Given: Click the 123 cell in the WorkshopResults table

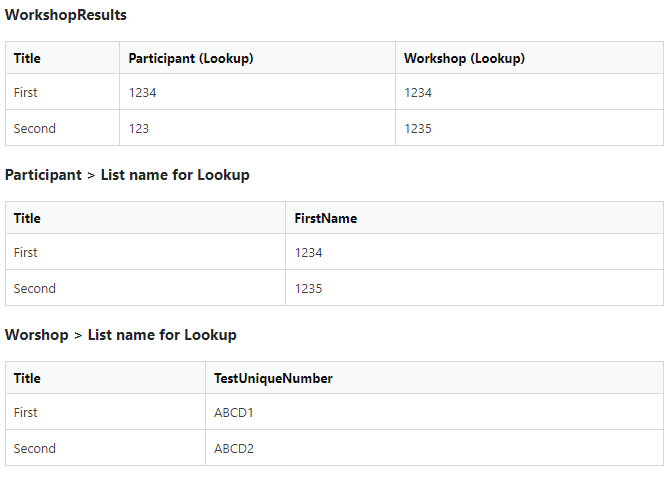Looking at the screenshot, I should [139, 128].
